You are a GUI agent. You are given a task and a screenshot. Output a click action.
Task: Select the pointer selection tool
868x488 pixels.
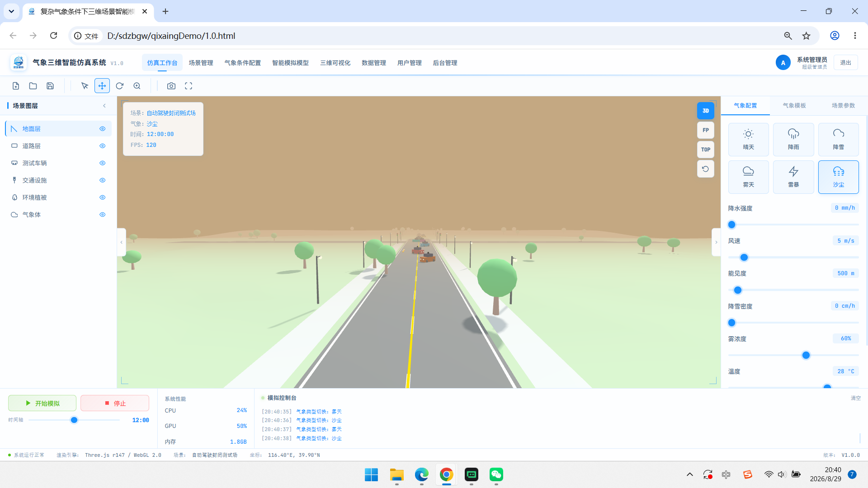click(x=85, y=86)
